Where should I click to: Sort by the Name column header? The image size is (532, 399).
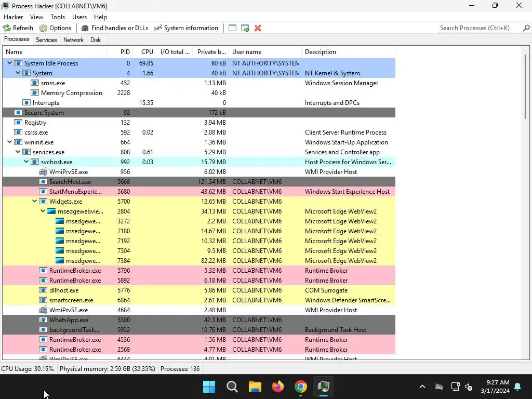[x=55, y=52]
